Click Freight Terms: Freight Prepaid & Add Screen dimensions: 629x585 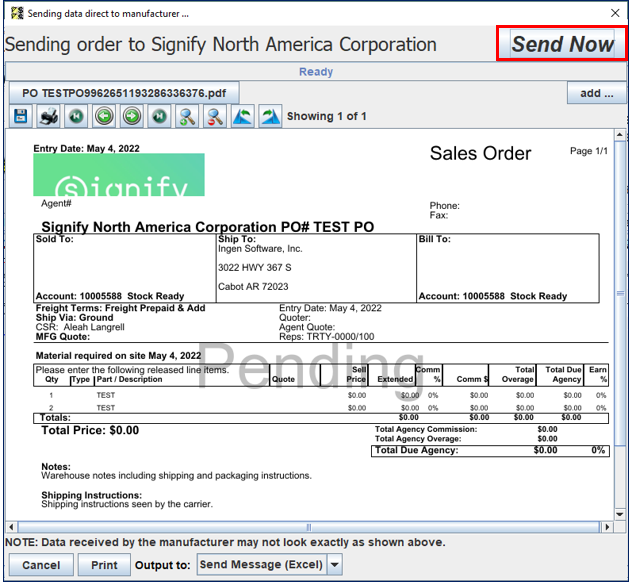pyautogui.click(x=120, y=308)
